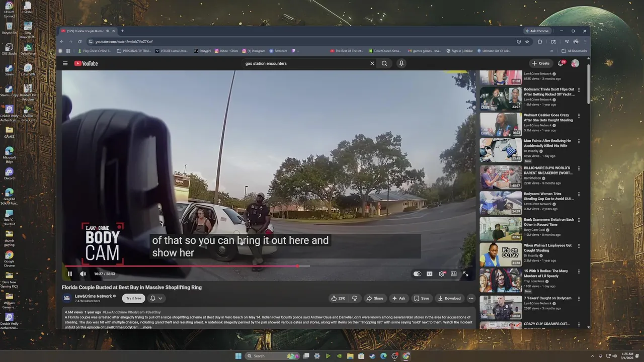Go to YouTube home via the logo
The height and width of the screenshot is (362, 644).
pyautogui.click(x=86, y=63)
